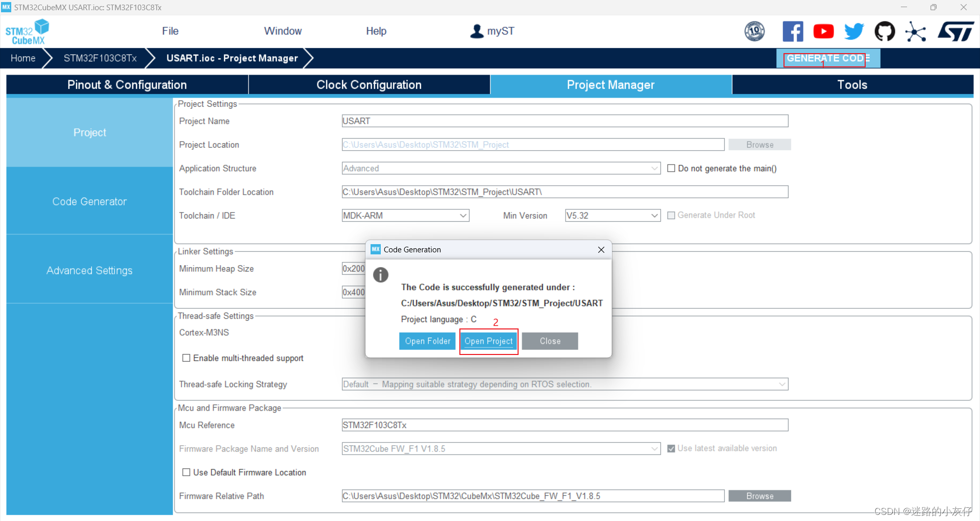Image resolution: width=980 pixels, height=521 pixels.
Task: Click STM32F103C8Tx breadcrumb
Action: pyautogui.click(x=100, y=58)
